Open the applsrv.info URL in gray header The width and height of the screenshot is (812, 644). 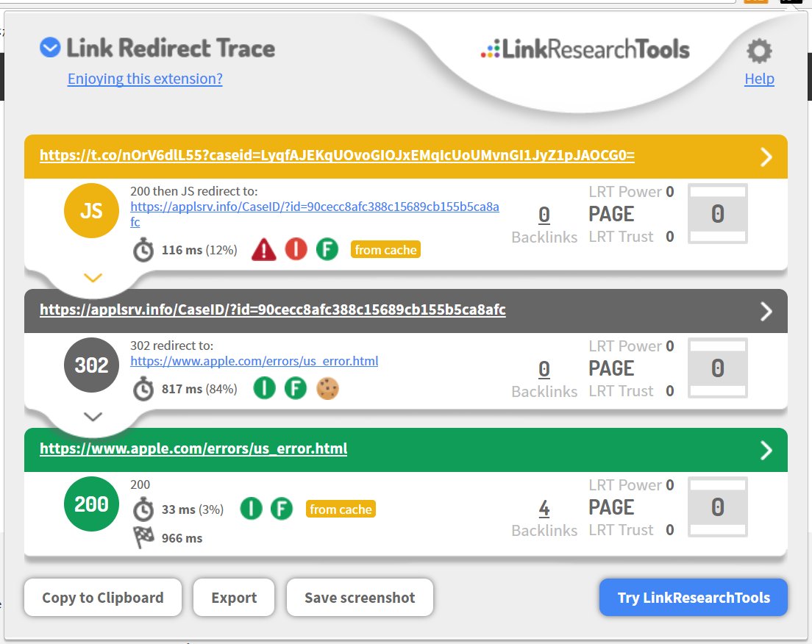273,310
